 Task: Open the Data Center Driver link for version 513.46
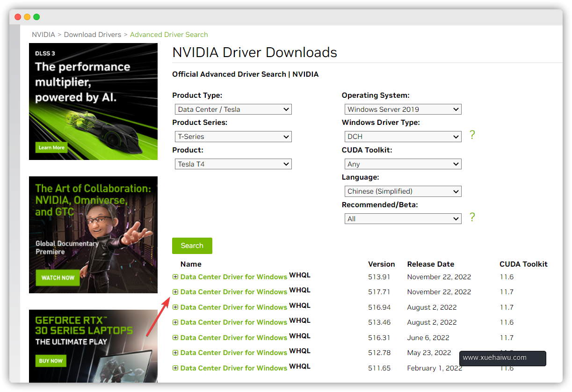[x=234, y=322]
